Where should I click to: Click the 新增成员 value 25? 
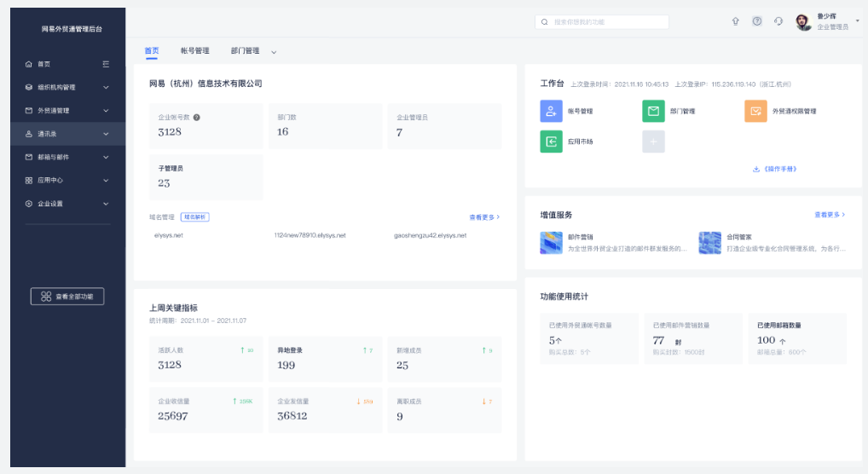coord(402,366)
